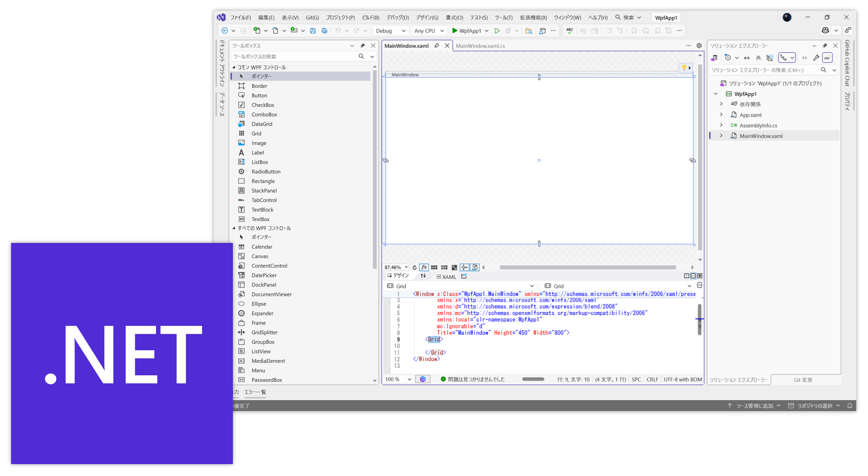Click the editor settings gear icon

click(699, 46)
